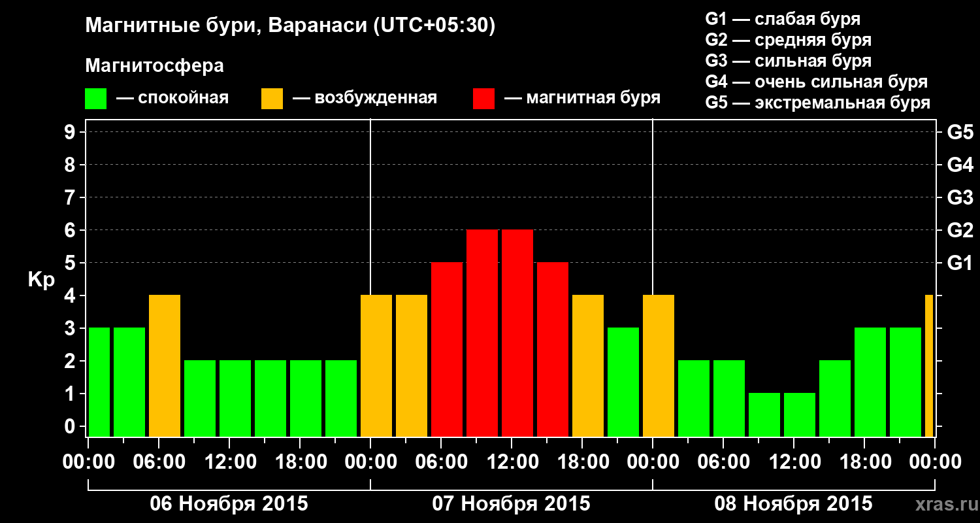Image resolution: width=980 pixels, height=523 pixels.
Task: Click the 'G4' right-axis label
Action: point(960,165)
